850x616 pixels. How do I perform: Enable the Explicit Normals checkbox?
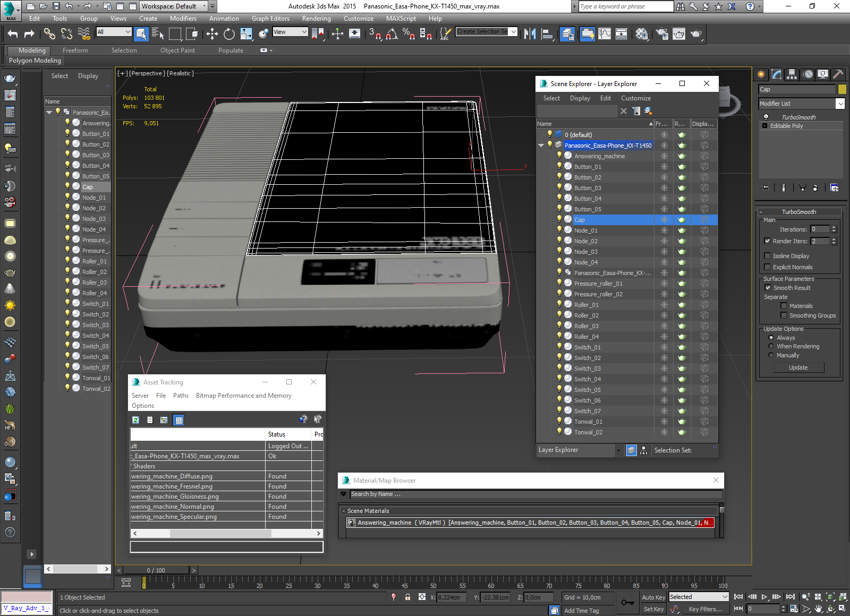(x=767, y=267)
